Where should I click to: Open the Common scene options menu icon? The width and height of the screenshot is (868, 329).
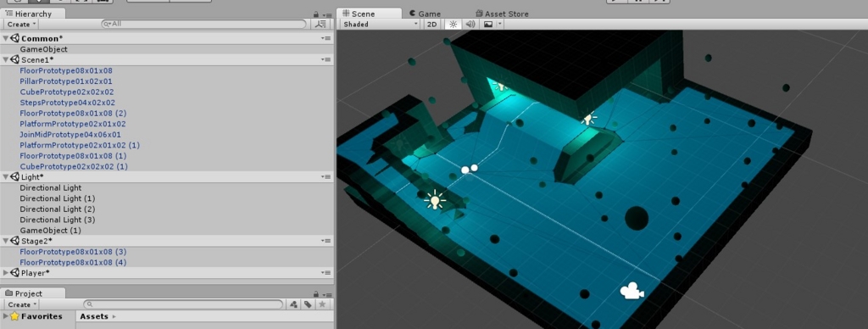[326, 38]
